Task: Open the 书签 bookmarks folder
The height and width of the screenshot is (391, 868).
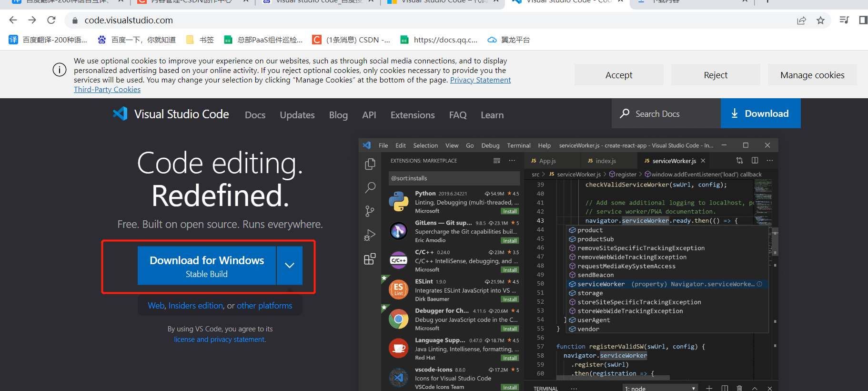Action: [200, 40]
